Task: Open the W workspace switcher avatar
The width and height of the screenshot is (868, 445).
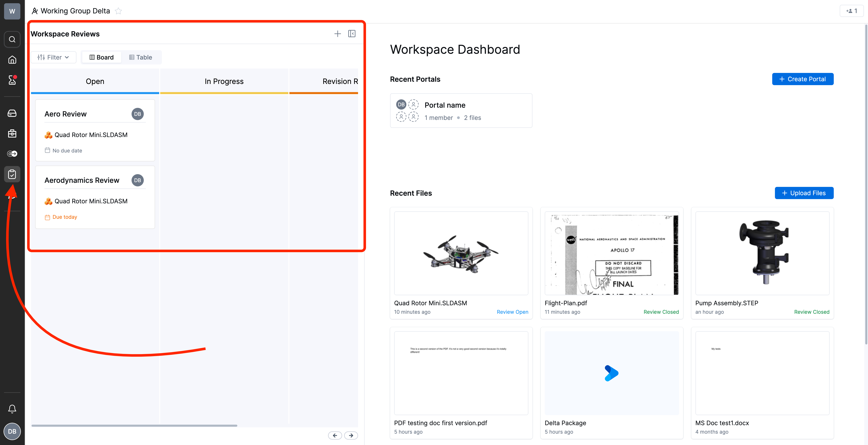Action: (12, 11)
